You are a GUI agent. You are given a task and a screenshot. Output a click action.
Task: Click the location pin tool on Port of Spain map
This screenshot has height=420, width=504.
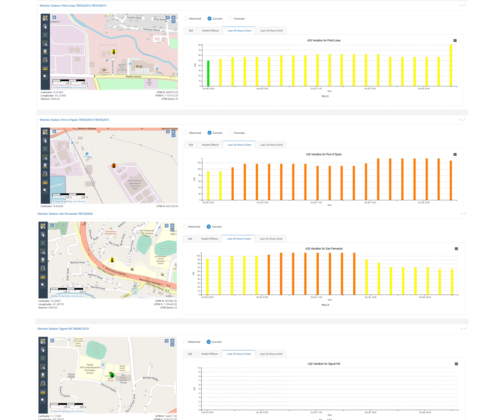45,165
